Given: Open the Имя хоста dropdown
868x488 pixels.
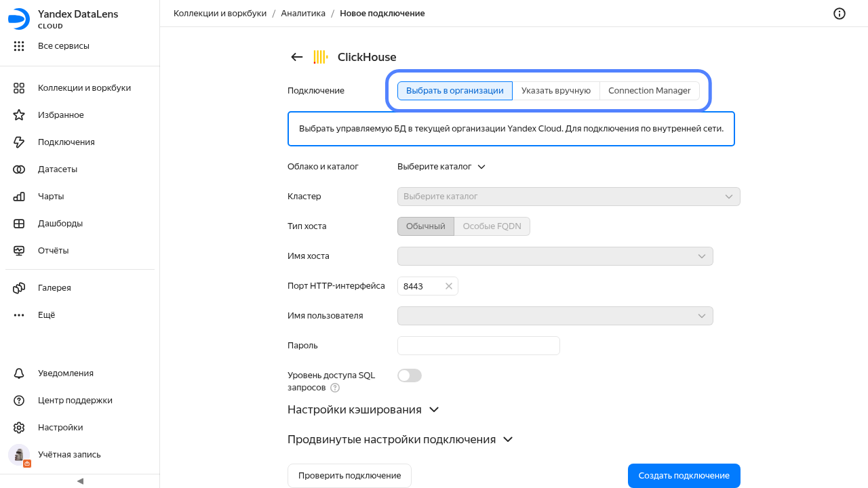Looking at the screenshot, I should [x=555, y=256].
